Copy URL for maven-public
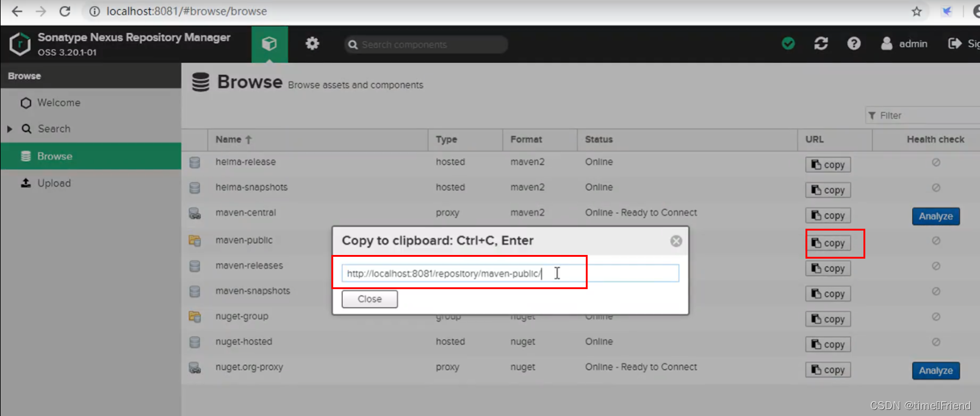 [x=828, y=243]
